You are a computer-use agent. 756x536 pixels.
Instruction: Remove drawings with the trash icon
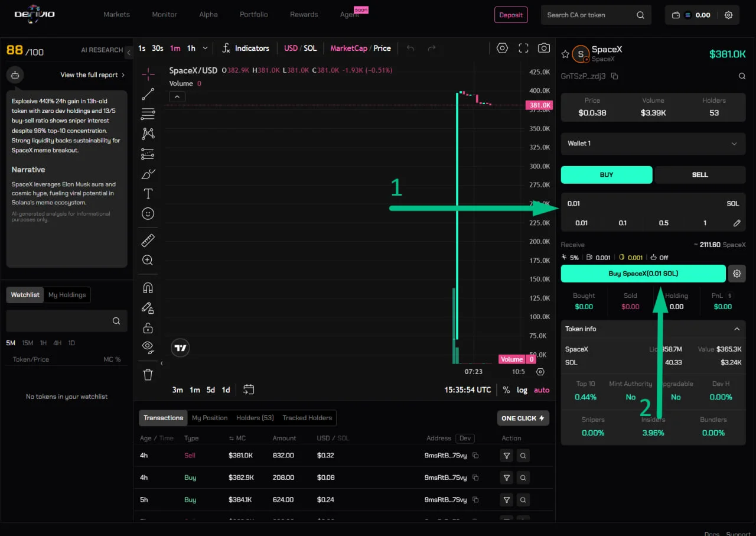(148, 374)
